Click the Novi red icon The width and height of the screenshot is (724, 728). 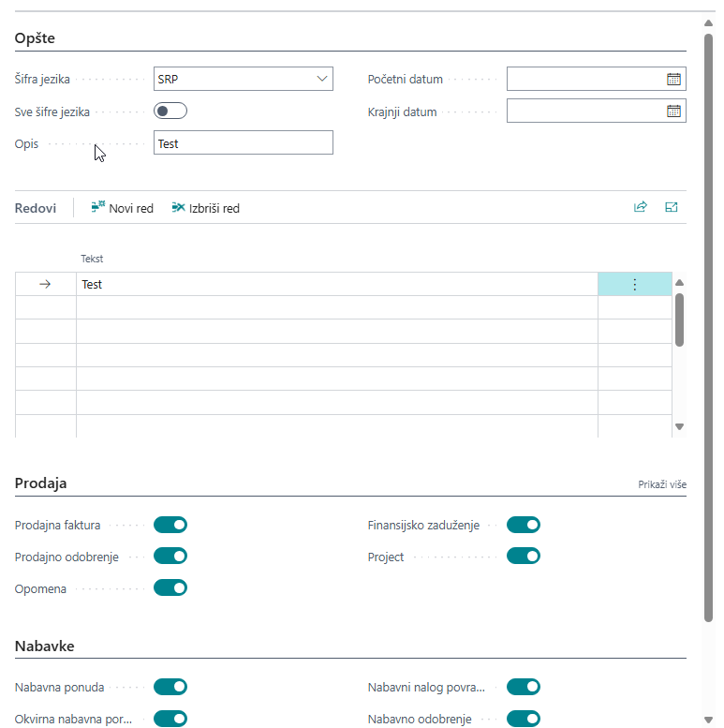click(x=98, y=208)
